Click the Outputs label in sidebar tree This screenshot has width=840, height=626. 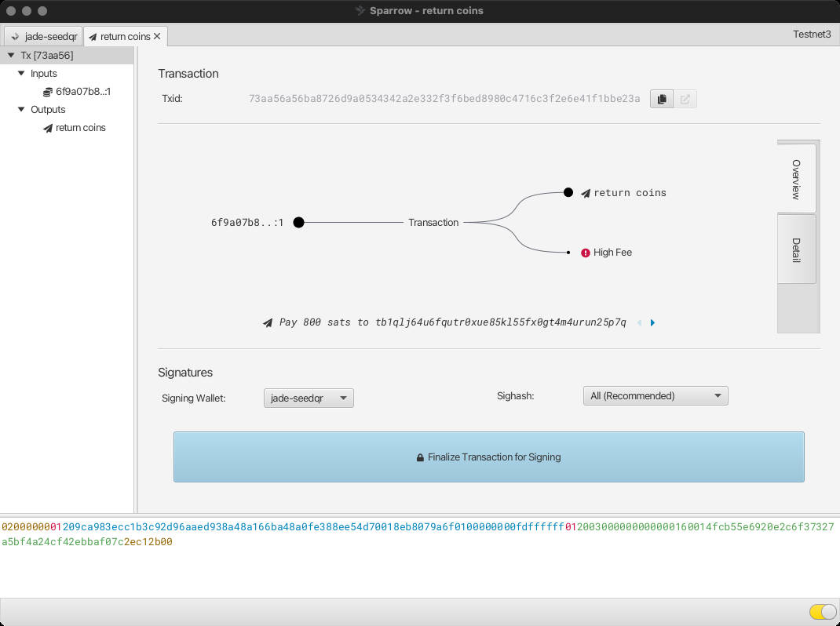[48, 109]
